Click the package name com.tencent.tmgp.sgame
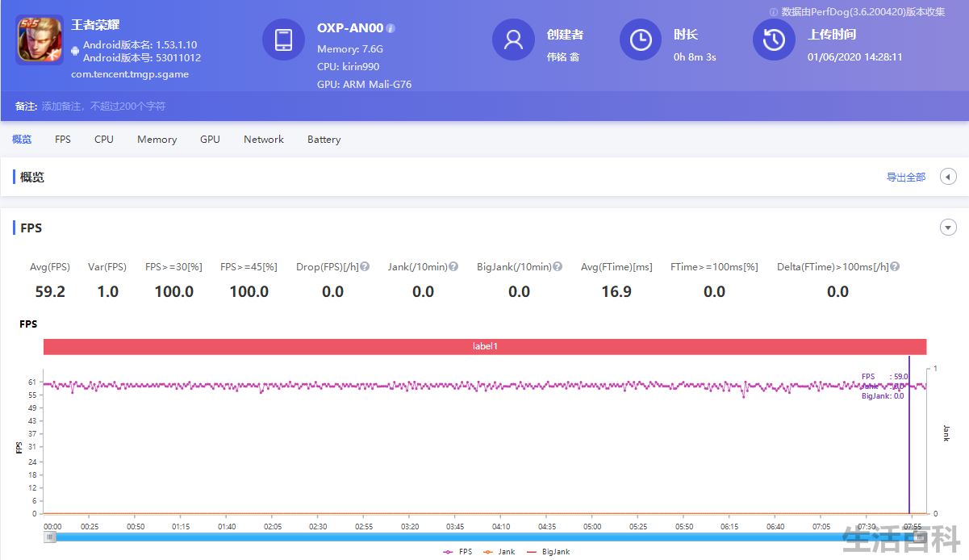The image size is (969, 560). coord(130,74)
